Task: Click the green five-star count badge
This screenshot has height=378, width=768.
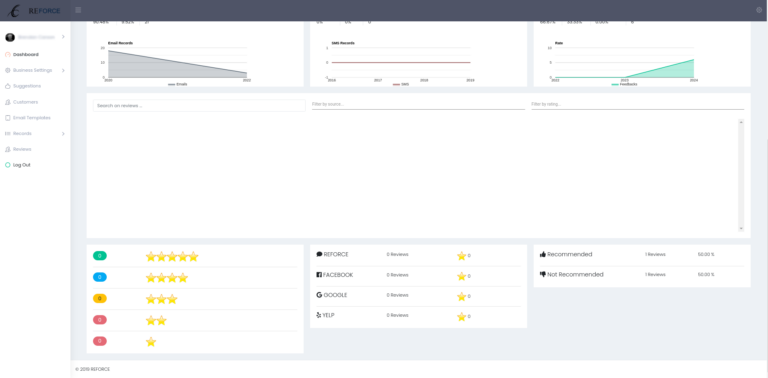Action: click(x=99, y=256)
